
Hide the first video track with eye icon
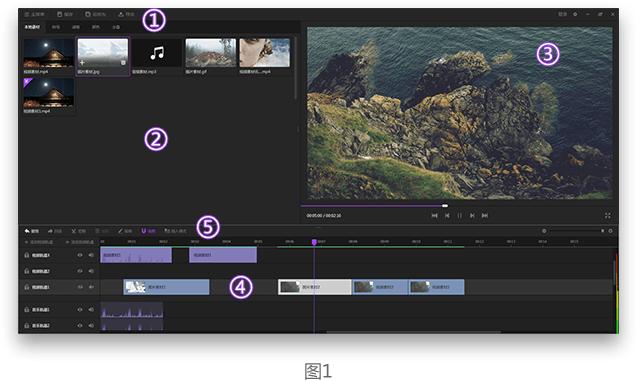pyautogui.click(x=80, y=255)
